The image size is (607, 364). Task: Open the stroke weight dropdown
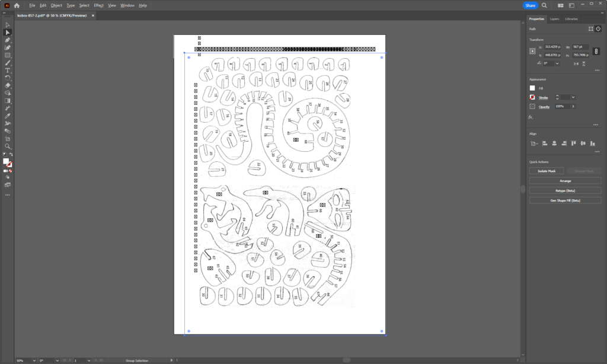click(x=573, y=97)
